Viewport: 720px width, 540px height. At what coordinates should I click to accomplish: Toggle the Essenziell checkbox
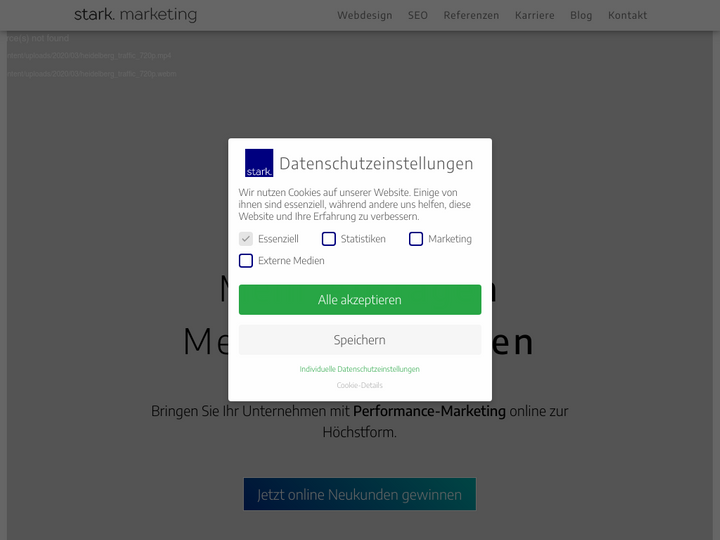point(246,239)
